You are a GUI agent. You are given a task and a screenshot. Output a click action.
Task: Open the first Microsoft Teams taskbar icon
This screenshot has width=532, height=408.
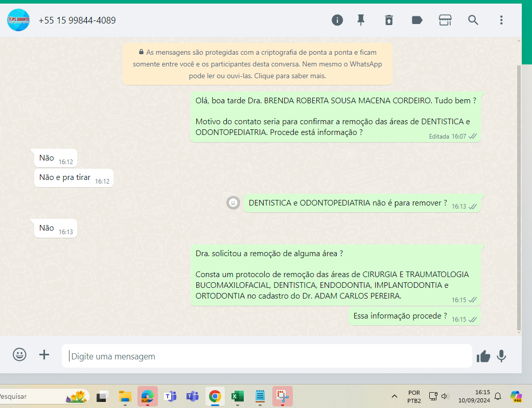[170, 396]
